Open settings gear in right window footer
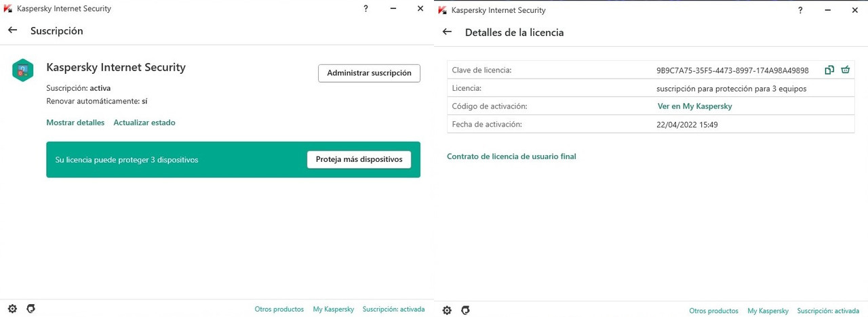 pos(447,310)
